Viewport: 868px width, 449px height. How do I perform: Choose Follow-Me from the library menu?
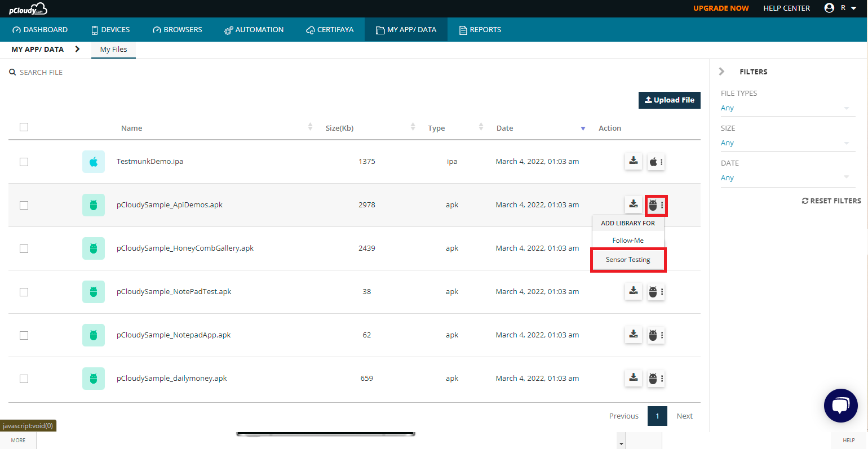tap(628, 241)
